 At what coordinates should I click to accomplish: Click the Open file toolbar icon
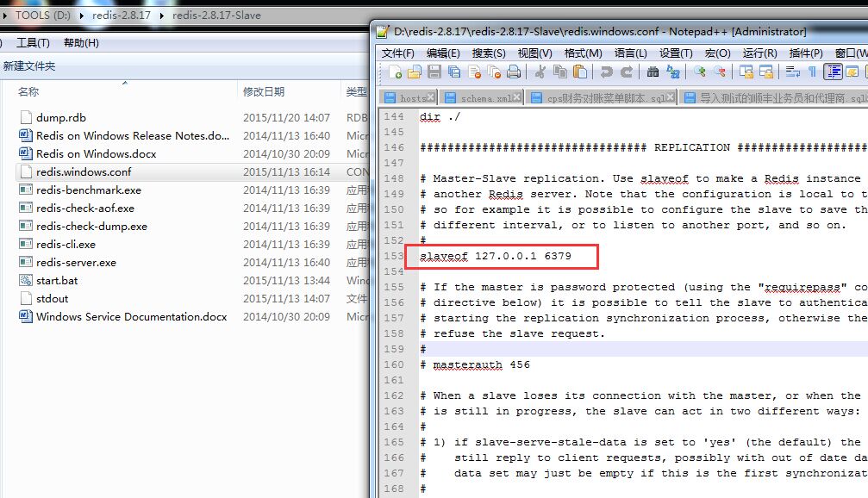[415, 72]
